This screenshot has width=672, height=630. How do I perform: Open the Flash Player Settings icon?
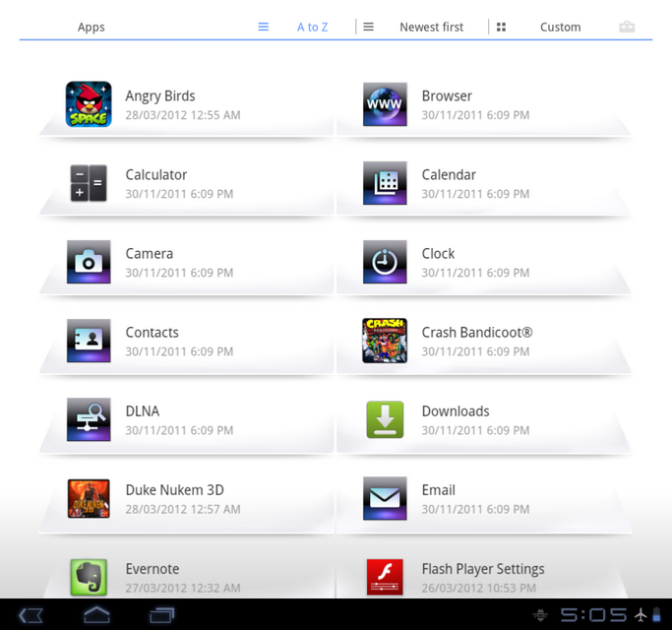pos(385,577)
